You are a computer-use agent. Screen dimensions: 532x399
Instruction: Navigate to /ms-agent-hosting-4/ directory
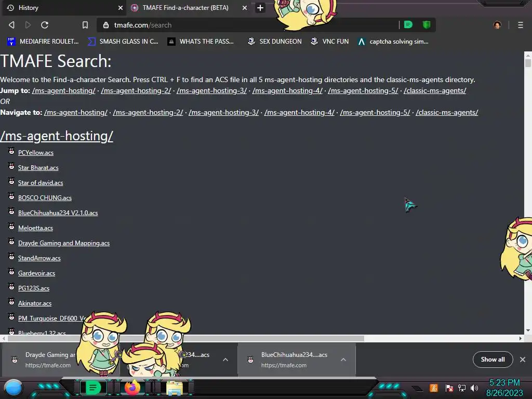pos(299,112)
